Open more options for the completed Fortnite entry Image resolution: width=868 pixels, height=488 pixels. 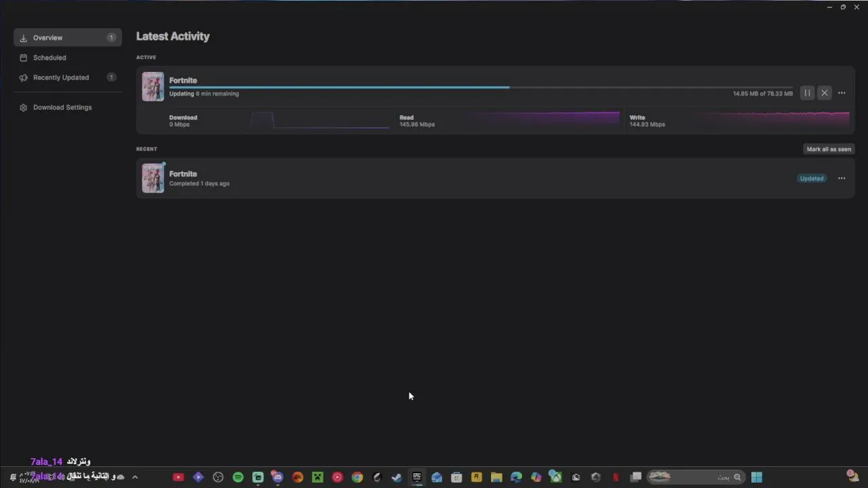pos(842,178)
